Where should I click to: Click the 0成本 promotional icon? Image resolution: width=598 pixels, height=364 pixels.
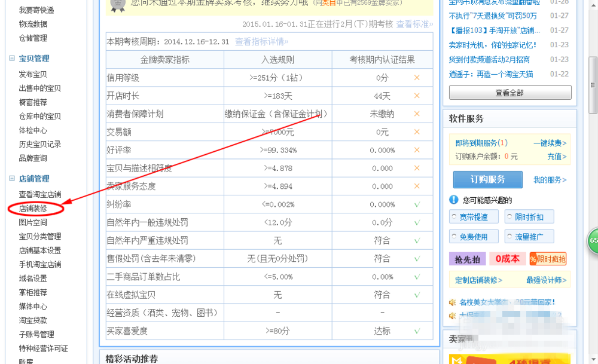(507, 259)
